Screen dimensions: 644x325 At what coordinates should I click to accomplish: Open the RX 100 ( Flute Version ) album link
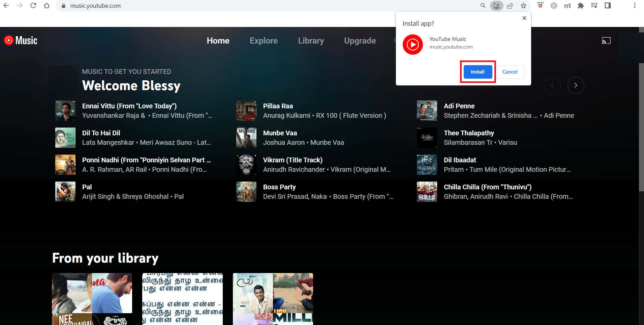tap(351, 115)
